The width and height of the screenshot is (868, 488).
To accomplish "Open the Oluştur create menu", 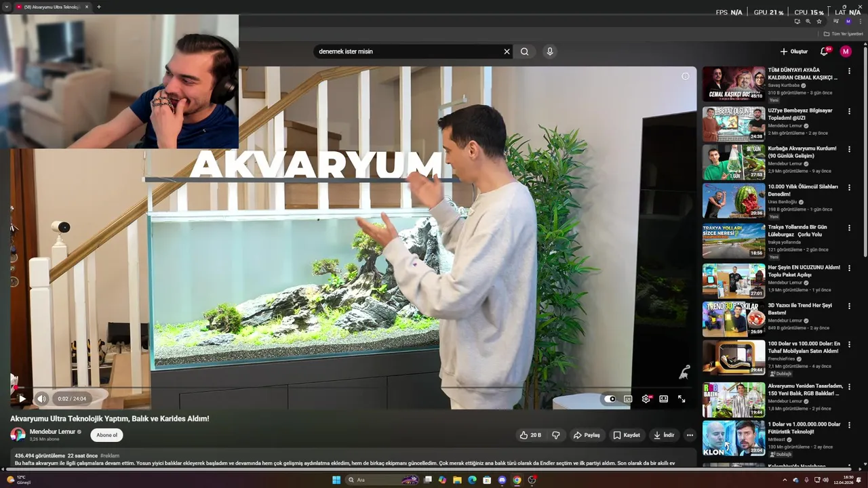I will click(794, 52).
